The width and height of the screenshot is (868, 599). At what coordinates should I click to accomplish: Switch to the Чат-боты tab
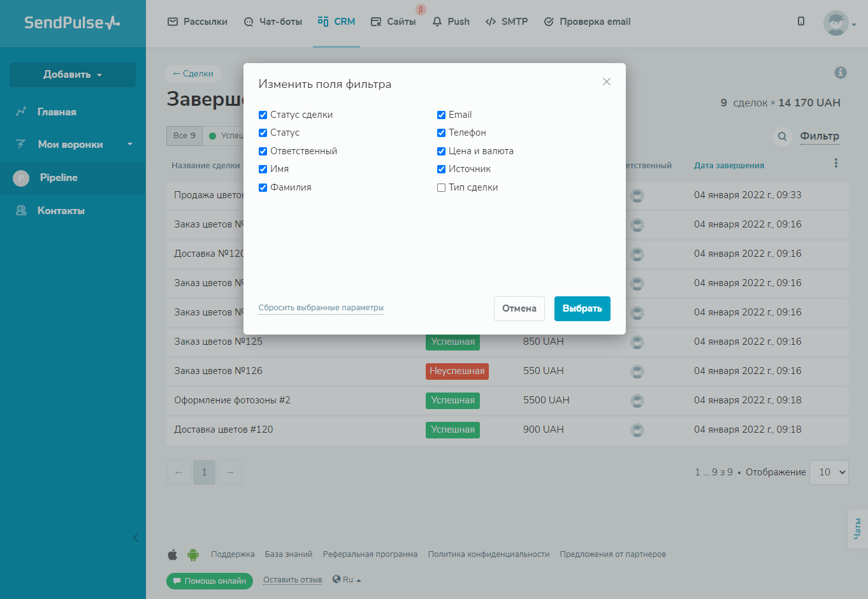click(x=273, y=22)
